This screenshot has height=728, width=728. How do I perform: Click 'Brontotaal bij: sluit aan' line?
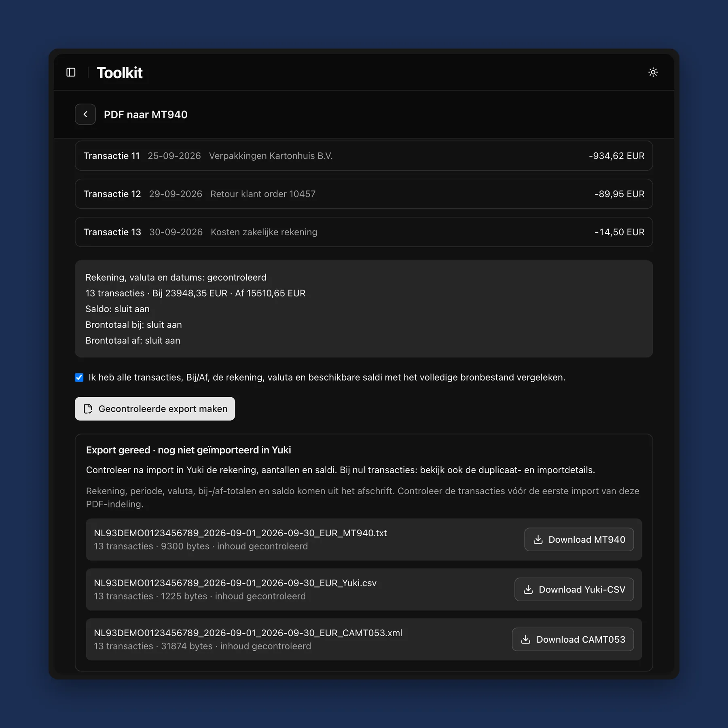tap(133, 325)
